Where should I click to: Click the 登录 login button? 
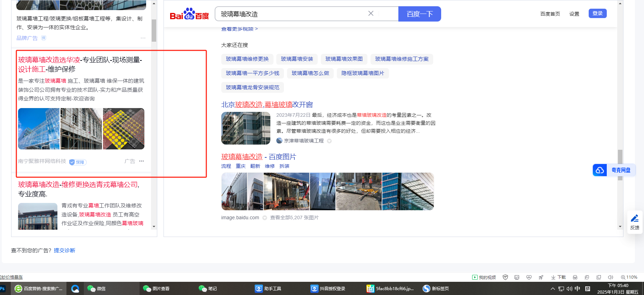pos(597,13)
